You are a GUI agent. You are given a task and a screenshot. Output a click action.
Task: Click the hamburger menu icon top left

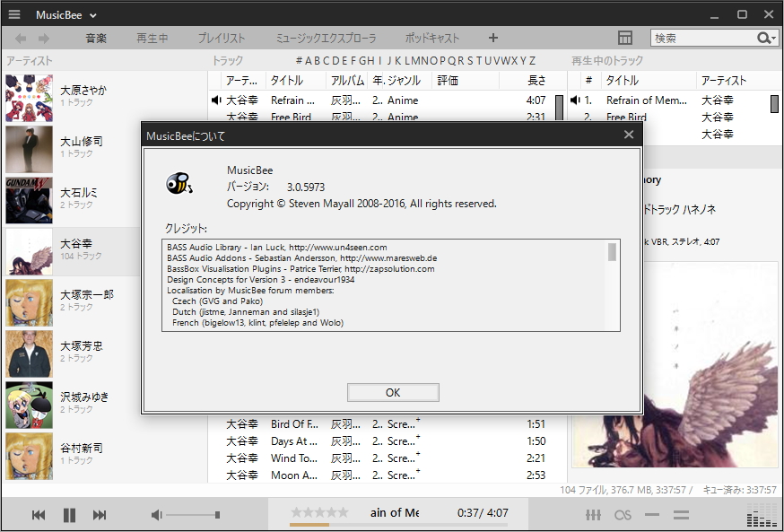(x=13, y=14)
